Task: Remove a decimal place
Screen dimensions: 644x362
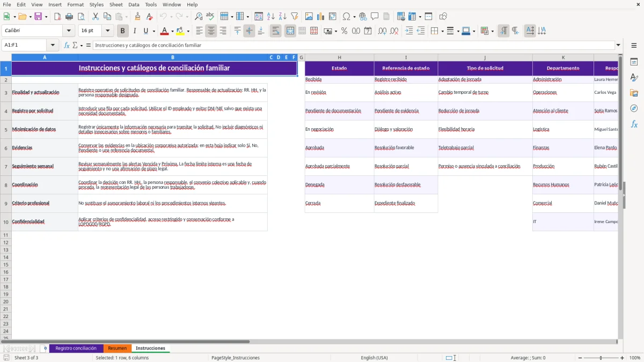Action: tap(394, 31)
